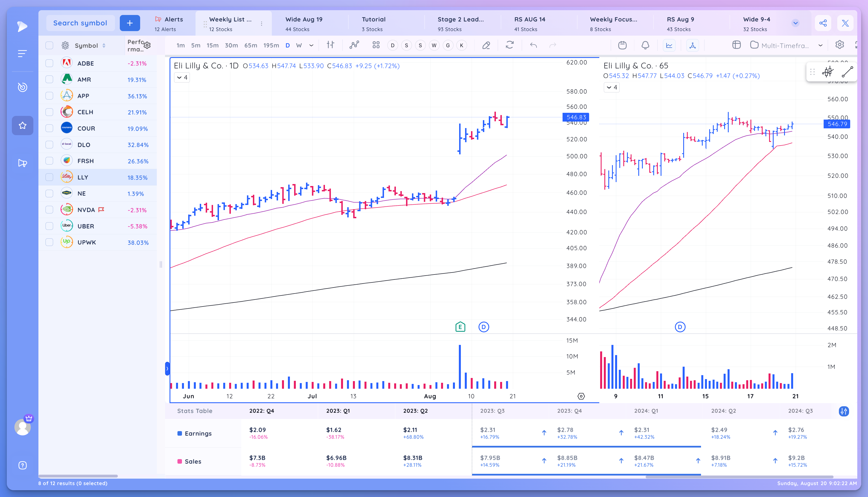Open the flag alerts sidebar icon
868x497 pixels.
coord(23,163)
